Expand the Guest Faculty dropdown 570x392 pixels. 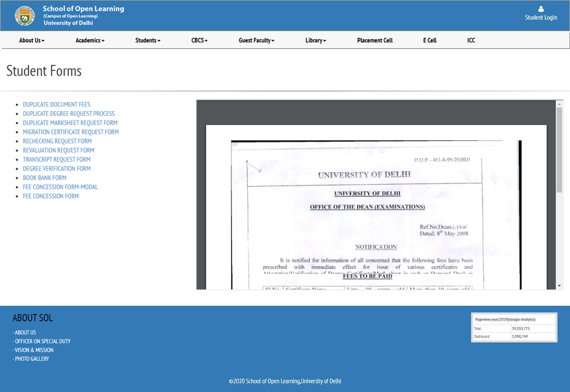coord(256,40)
